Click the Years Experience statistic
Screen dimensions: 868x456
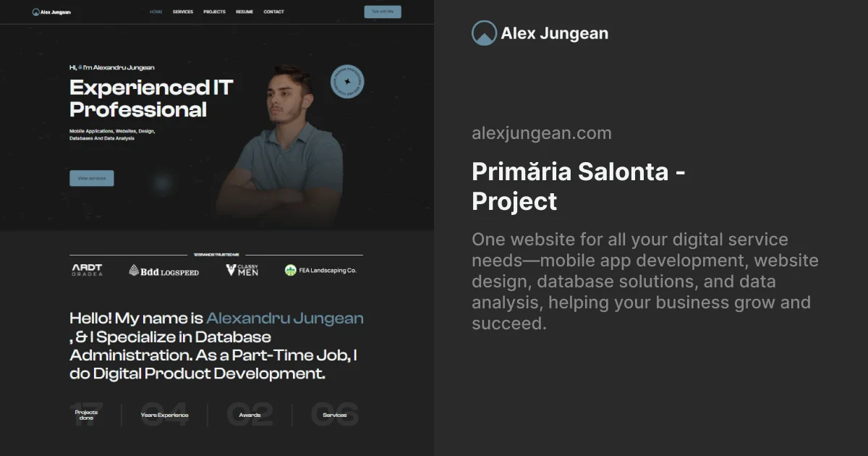point(164,415)
